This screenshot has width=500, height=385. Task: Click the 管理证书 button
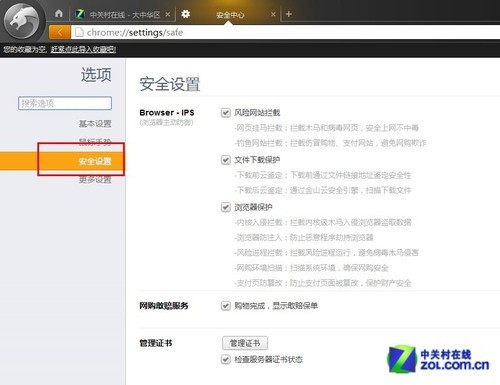245,343
